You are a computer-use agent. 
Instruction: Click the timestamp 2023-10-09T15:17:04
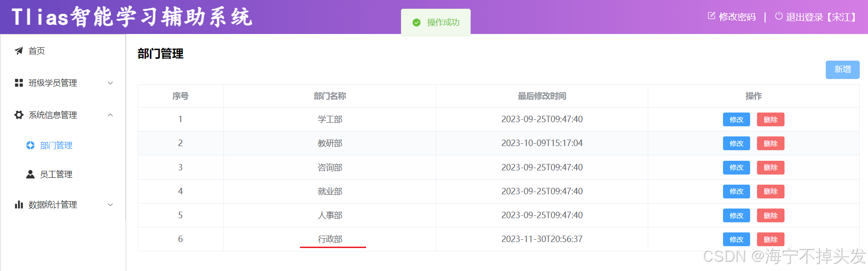pyautogui.click(x=542, y=143)
